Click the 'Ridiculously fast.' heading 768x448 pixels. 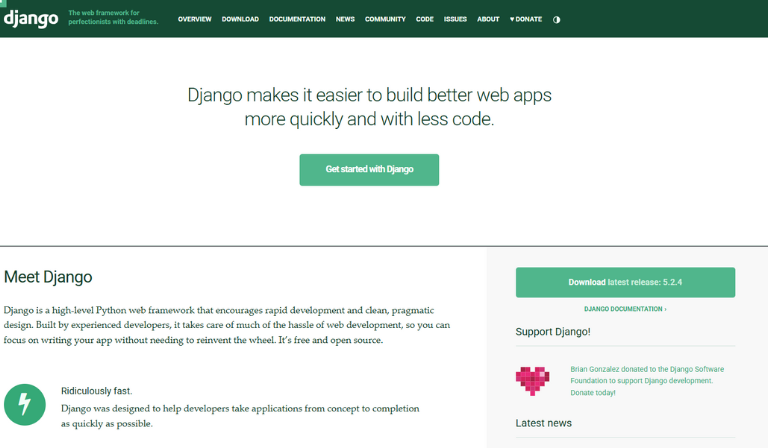96,391
